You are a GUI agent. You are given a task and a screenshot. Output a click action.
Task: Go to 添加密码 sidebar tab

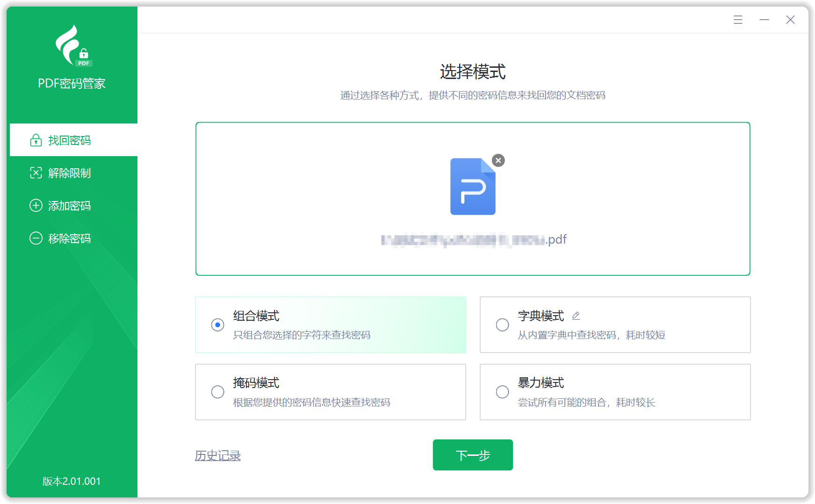click(x=73, y=206)
